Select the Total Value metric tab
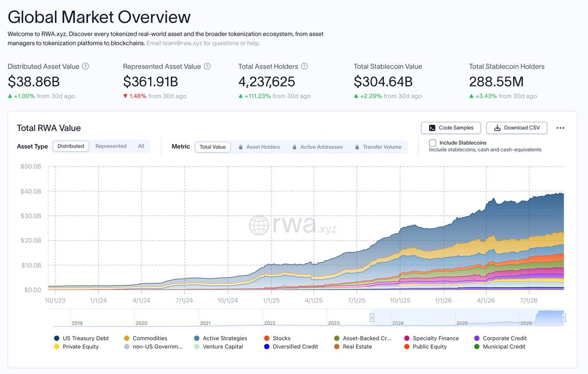Image resolution: width=588 pixels, height=374 pixels. point(213,147)
